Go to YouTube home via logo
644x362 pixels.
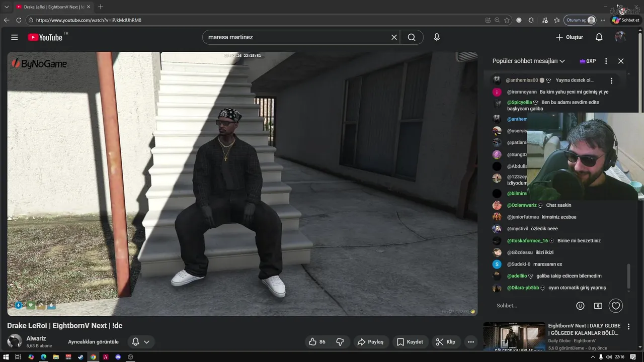click(x=45, y=37)
